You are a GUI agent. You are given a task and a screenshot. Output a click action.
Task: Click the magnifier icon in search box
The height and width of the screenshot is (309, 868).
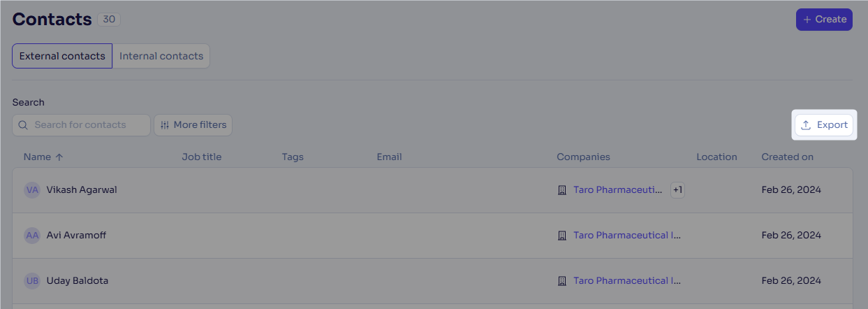tap(23, 125)
